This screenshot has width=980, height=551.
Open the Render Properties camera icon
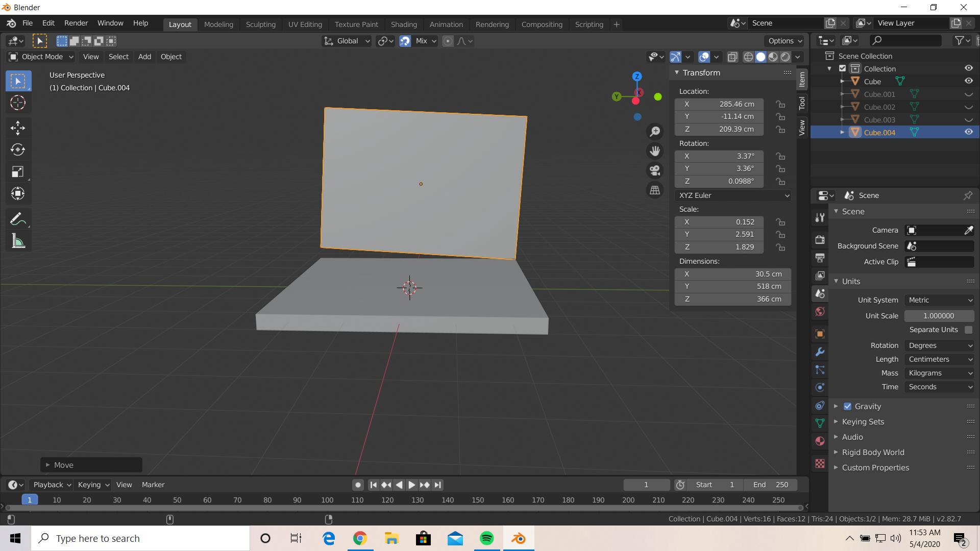point(820,240)
